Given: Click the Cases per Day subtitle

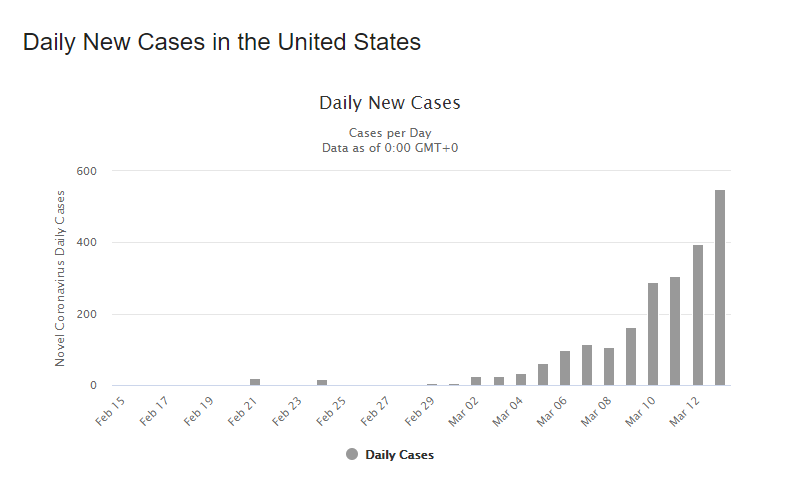Looking at the screenshot, I should [x=390, y=133].
